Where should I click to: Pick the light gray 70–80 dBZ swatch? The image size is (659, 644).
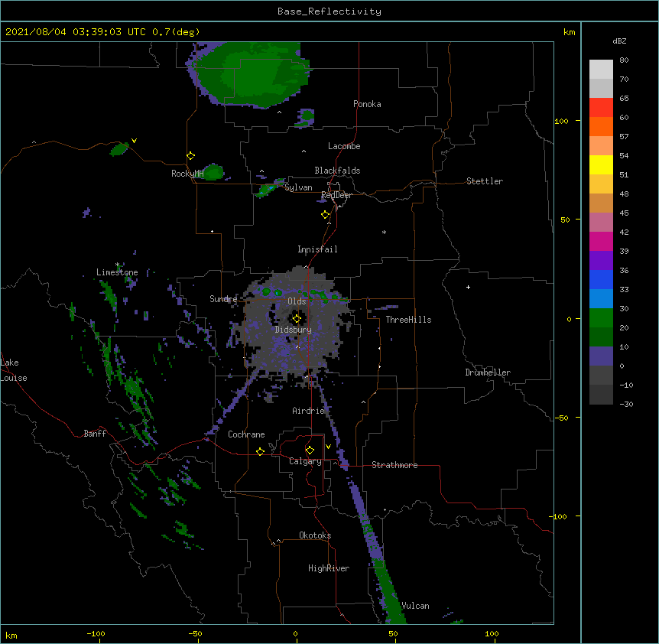pos(601,70)
